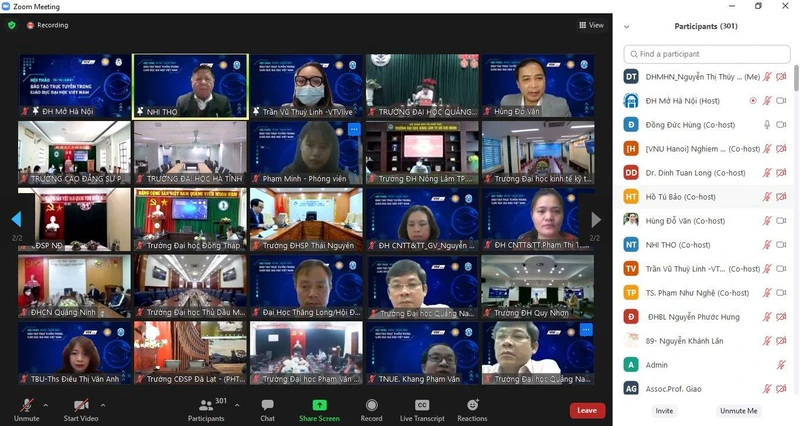800x426 pixels.
Task: Select ĐH Mở Hà Nội (Host) in participants list
Action: coord(707,101)
